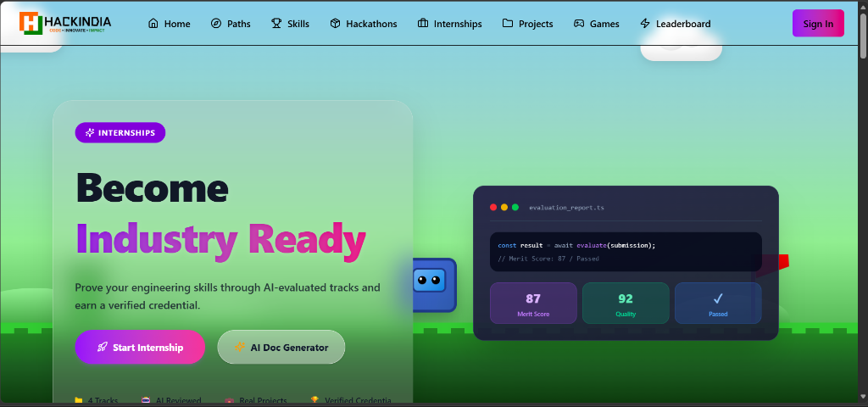
Task: Click the purple INTERNSHIPS badge
Action: [120, 132]
